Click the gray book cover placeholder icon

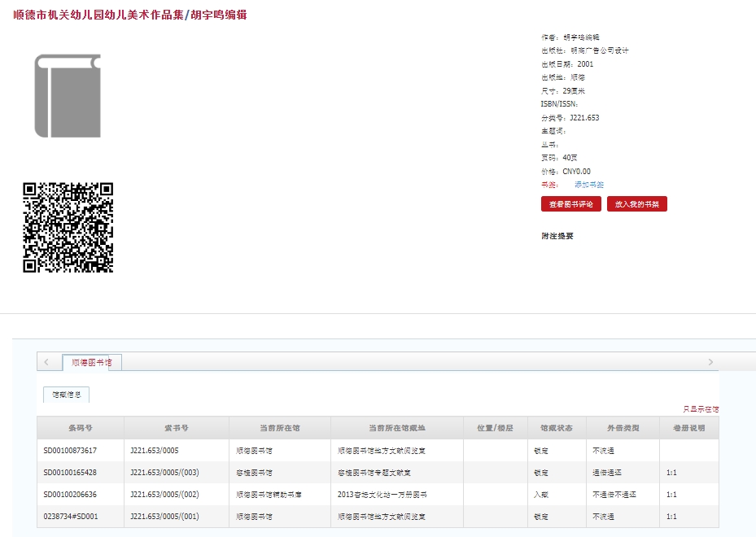(68, 96)
